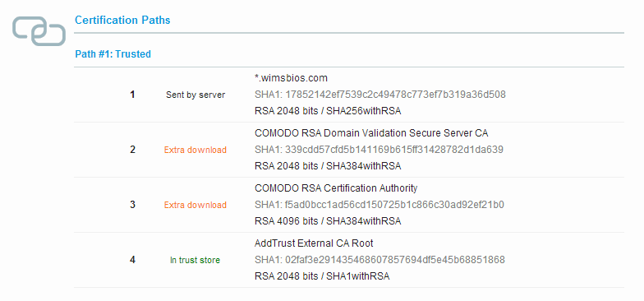Click the Path #1: Trusted label
This screenshot has width=644, height=301.
click(113, 54)
